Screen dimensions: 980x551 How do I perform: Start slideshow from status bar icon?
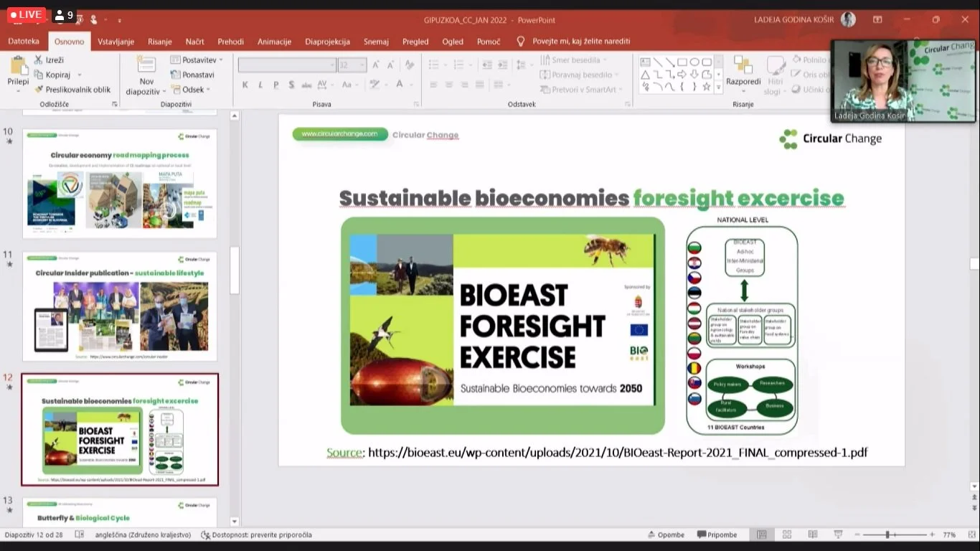click(x=838, y=534)
